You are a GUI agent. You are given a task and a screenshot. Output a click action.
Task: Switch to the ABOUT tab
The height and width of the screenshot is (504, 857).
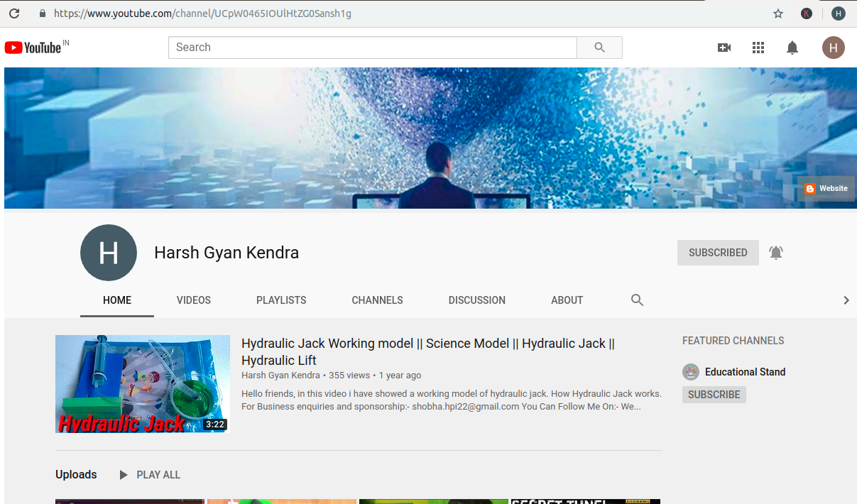(567, 300)
